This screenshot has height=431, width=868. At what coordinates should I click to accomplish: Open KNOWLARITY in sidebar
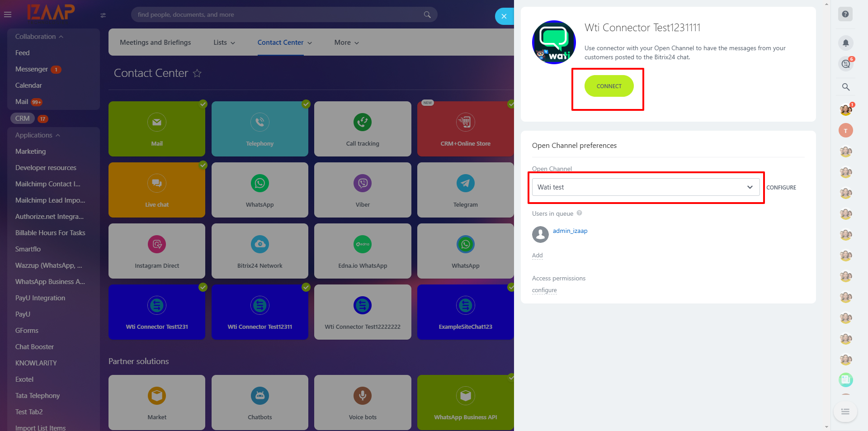[36, 363]
